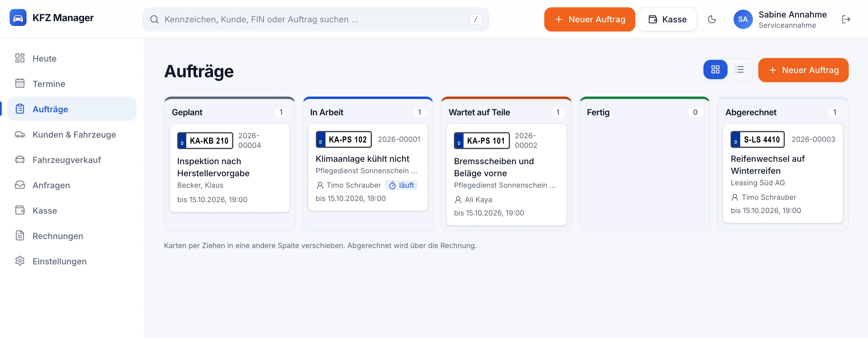Click the sidebar Kasse wallet icon
The height and width of the screenshot is (338, 868).
(x=20, y=210)
